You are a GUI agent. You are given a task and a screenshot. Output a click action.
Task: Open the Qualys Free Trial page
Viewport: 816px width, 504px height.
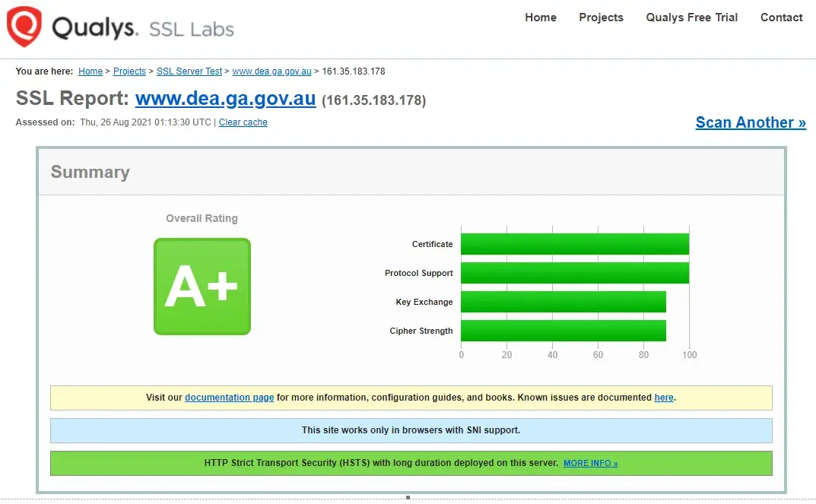(691, 17)
